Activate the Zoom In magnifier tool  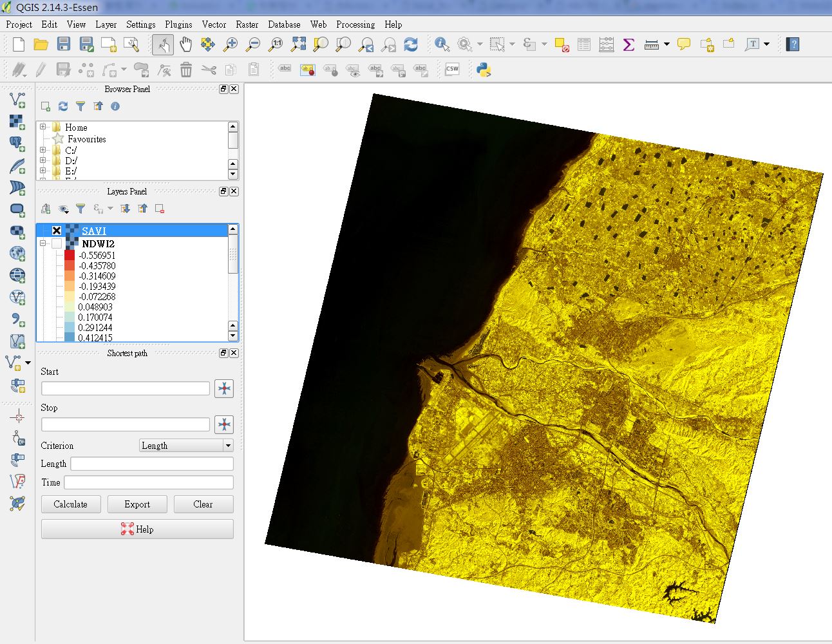230,44
